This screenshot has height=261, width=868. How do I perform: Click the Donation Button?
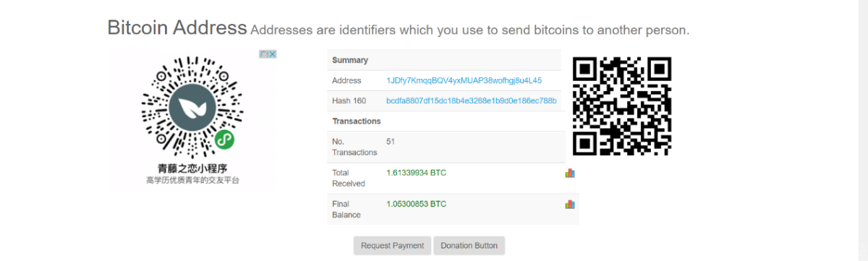(469, 246)
